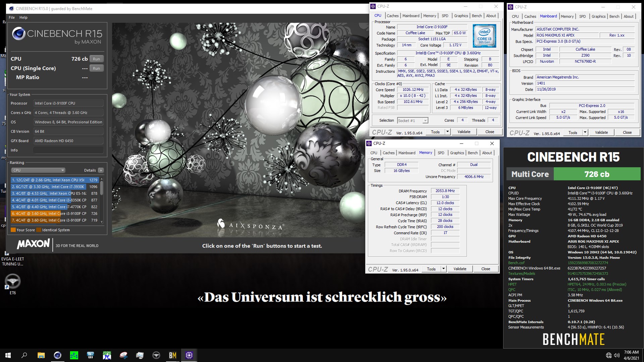Click the Cinebench title bar sphere icon

[x=11, y=8]
